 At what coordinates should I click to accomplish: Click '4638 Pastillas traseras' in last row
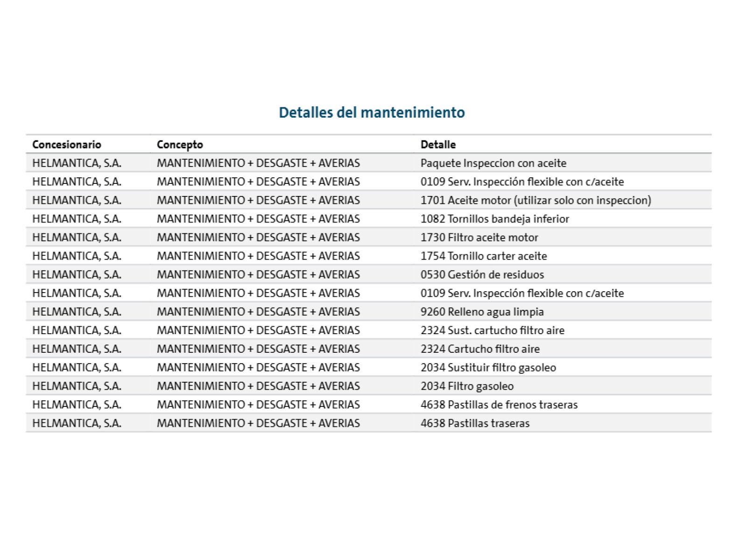coord(475,423)
